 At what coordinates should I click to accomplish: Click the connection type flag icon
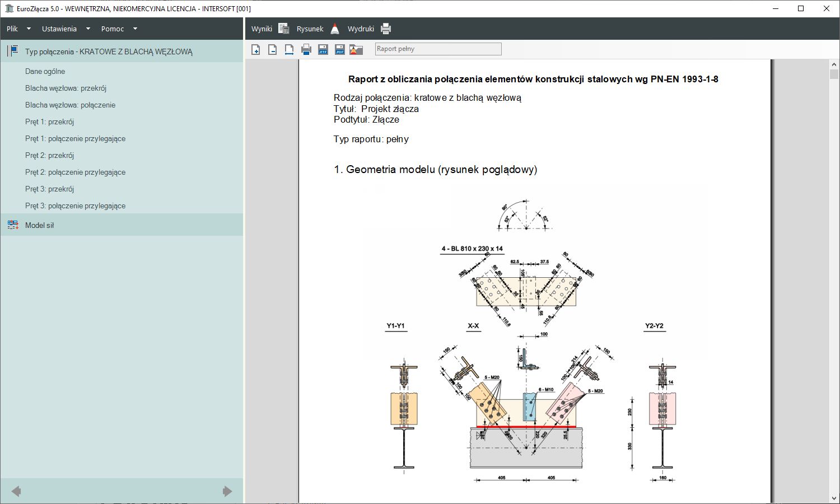pos(13,51)
